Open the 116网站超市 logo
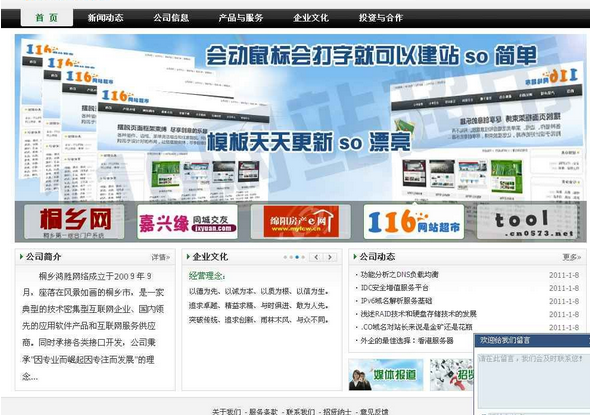590x415 pixels. 414,222
